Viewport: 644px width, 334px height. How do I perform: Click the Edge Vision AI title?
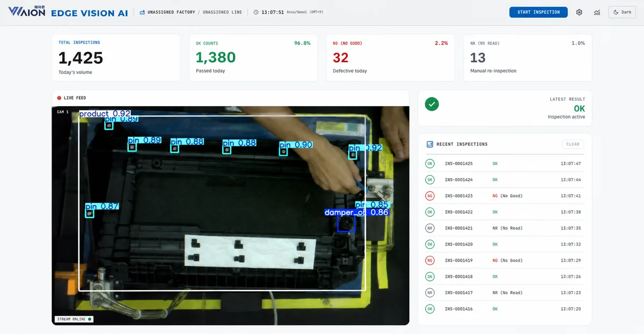pos(90,12)
